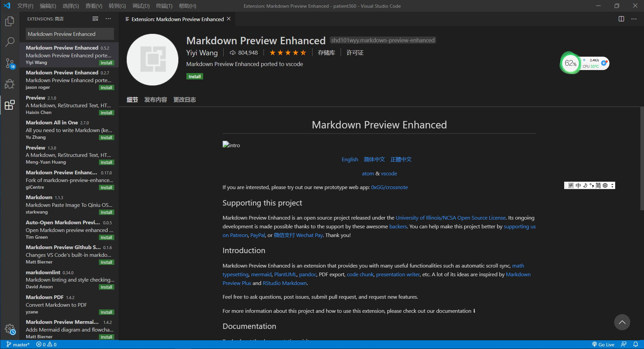Open the Extensions view icon
Viewport: 644px width, 349px height.
pyautogui.click(x=10, y=105)
